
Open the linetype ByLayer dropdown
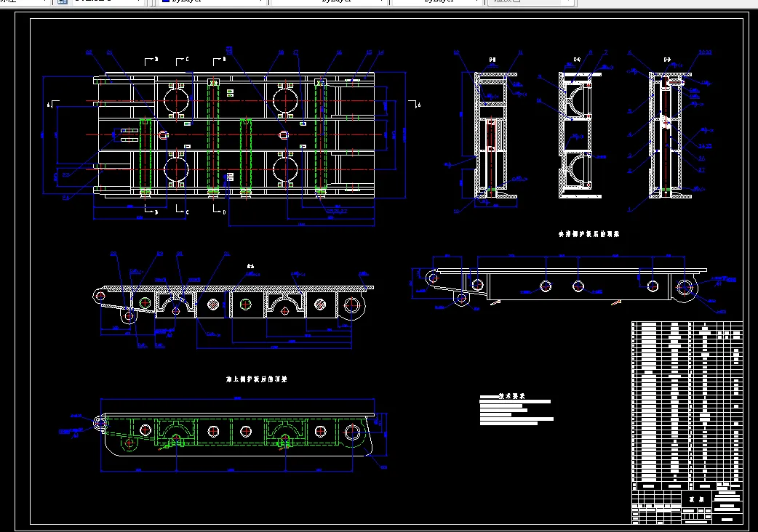pyautogui.click(x=330, y=2)
